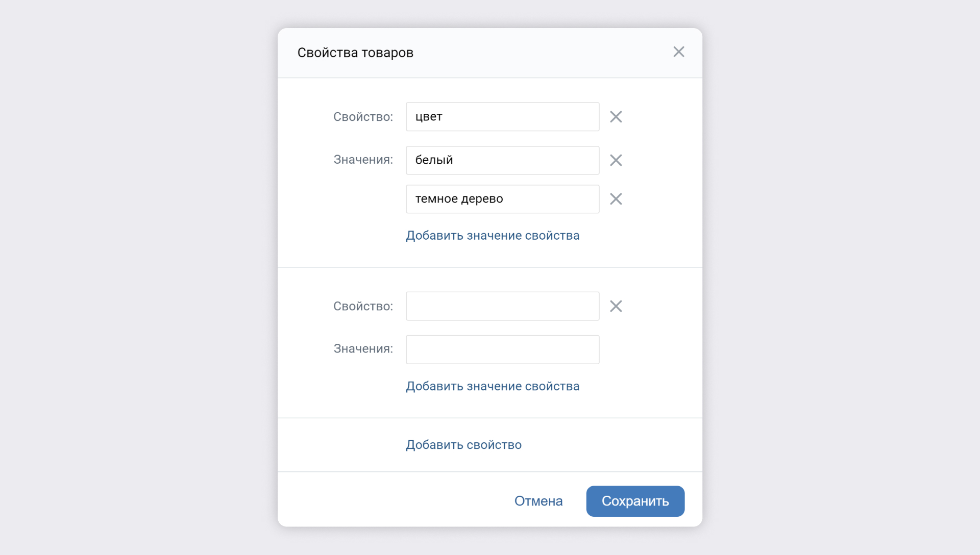980x555 pixels.
Task: Remove the цвет property
Action: [x=616, y=117]
